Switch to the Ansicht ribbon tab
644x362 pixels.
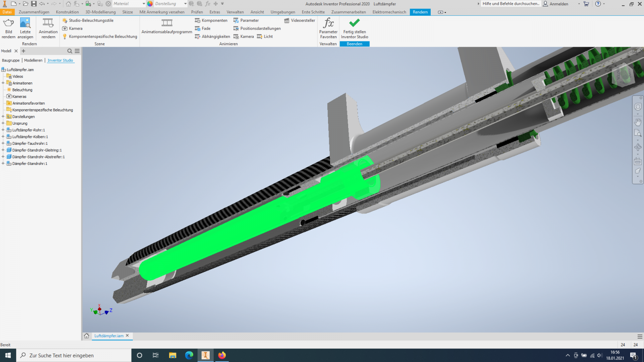pyautogui.click(x=257, y=12)
